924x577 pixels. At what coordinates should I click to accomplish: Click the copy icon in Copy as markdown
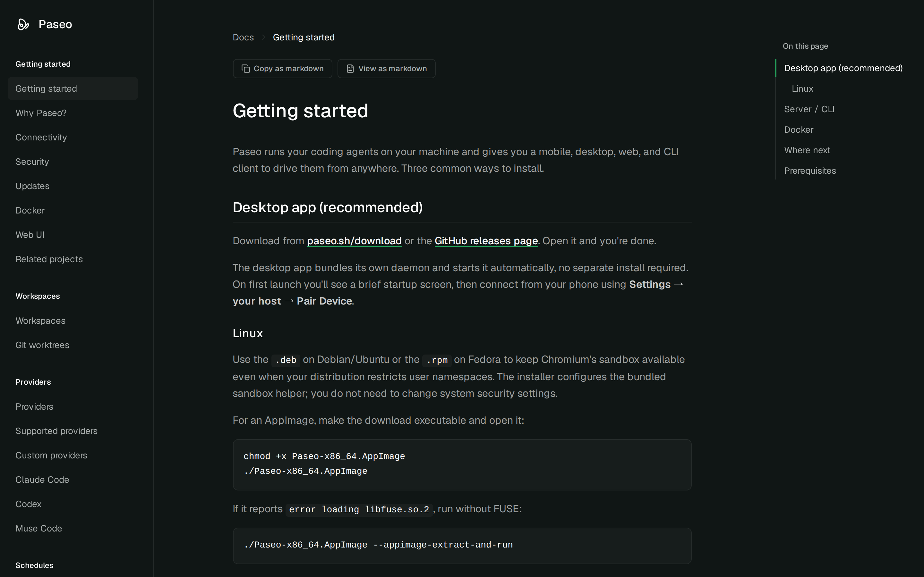point(245,69)
